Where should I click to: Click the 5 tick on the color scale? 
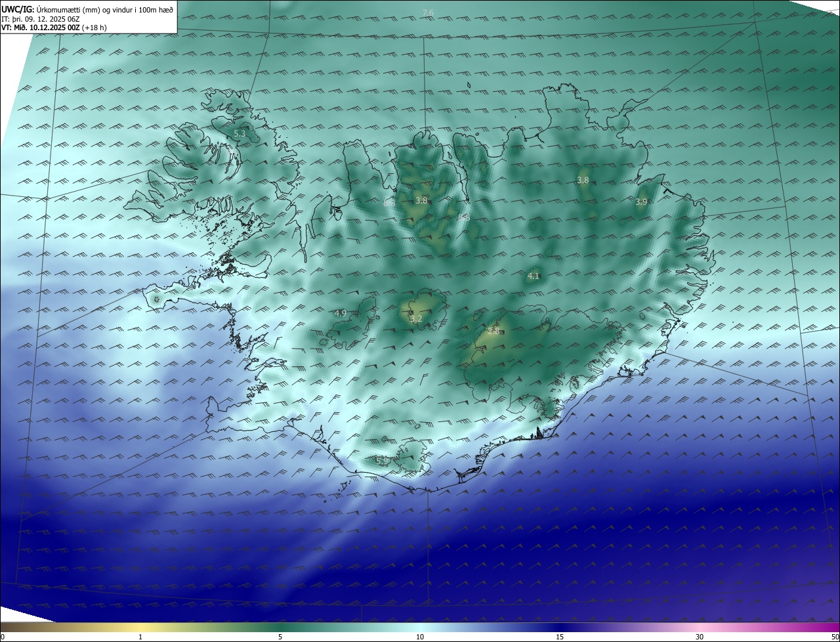pos(280,637)
